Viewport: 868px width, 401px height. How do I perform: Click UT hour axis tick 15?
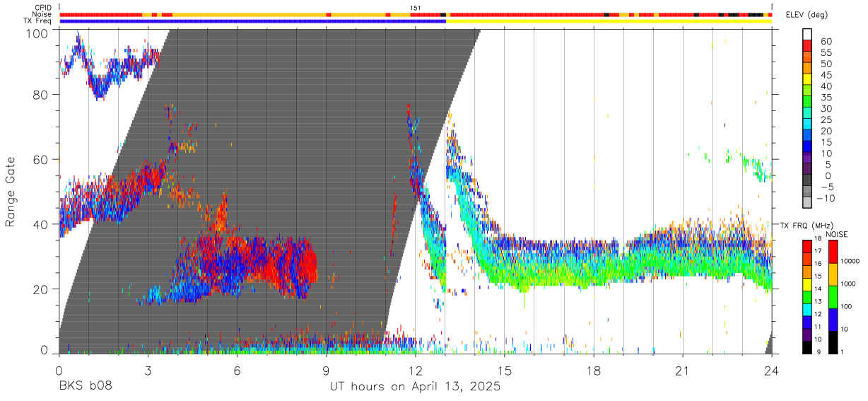click(x=505, y=370)
